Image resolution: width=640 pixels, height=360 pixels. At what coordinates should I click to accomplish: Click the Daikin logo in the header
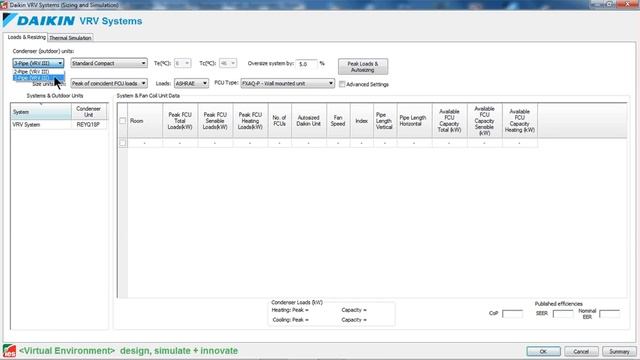[x=39, y=21]
